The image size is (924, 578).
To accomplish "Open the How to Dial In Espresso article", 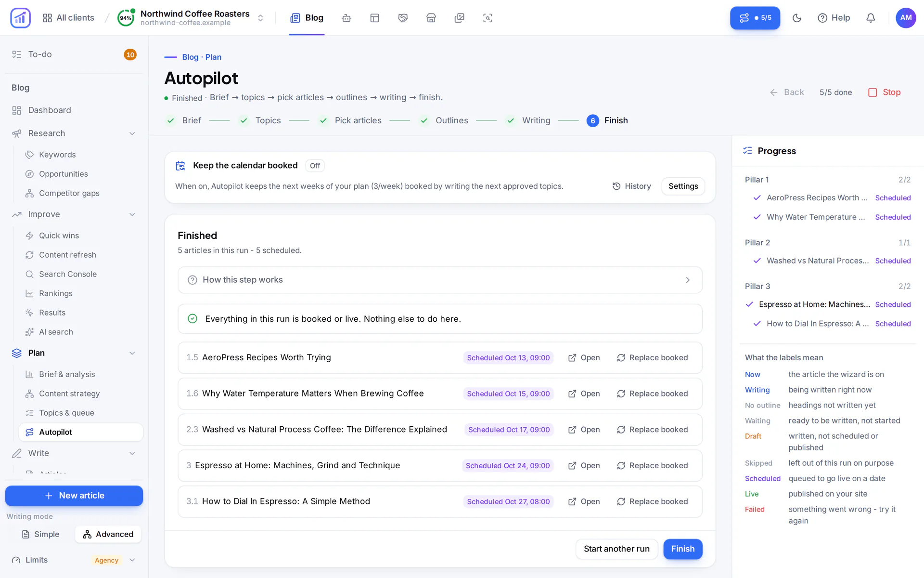I will click(x=584, y=501).
